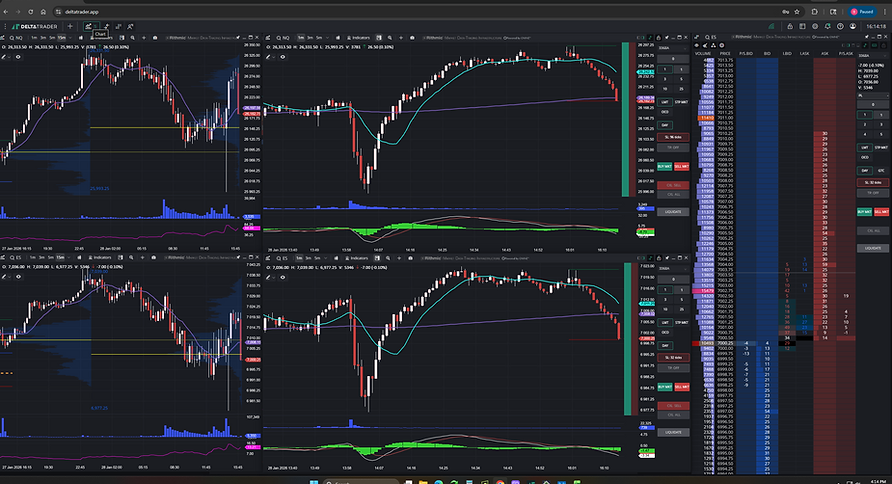892x484 pixels.
Task: Click the VOLUME column header in DOM
Action: [703, 53]
